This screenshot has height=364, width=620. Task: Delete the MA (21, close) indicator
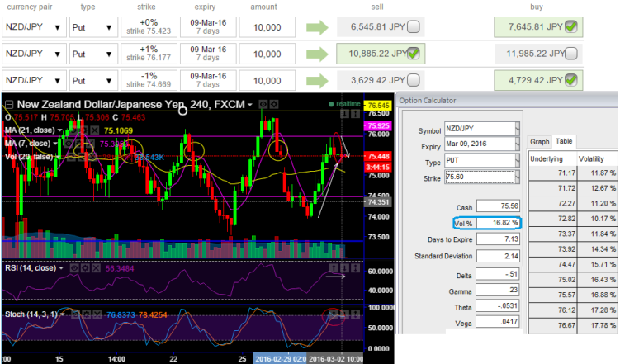point(97,130)
